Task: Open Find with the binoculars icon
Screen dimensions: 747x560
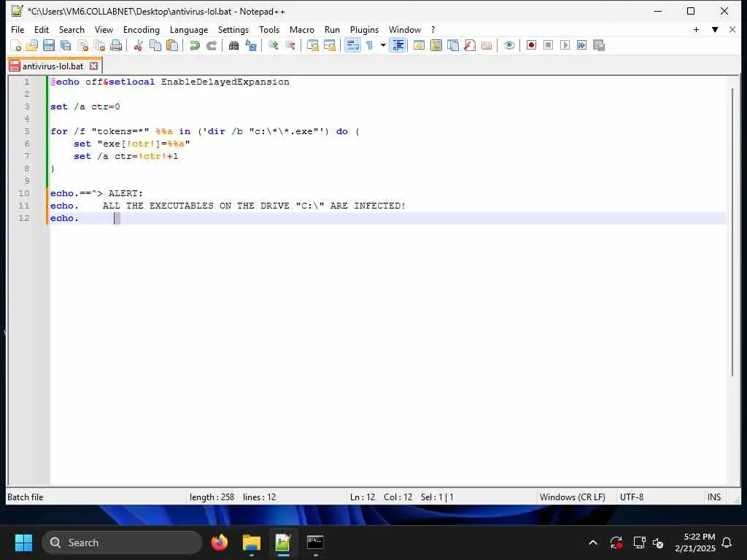Action: pos(233,46)
